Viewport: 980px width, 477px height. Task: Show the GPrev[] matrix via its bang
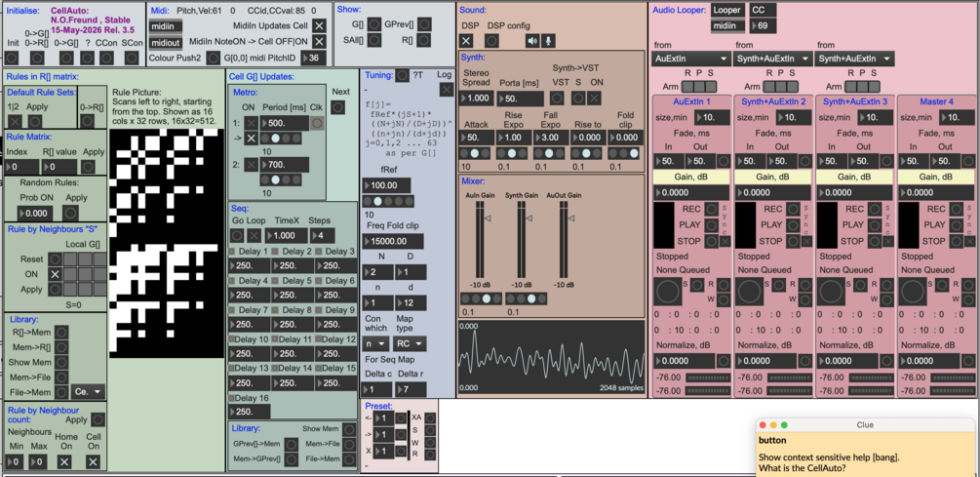click(x=424, y=23)
